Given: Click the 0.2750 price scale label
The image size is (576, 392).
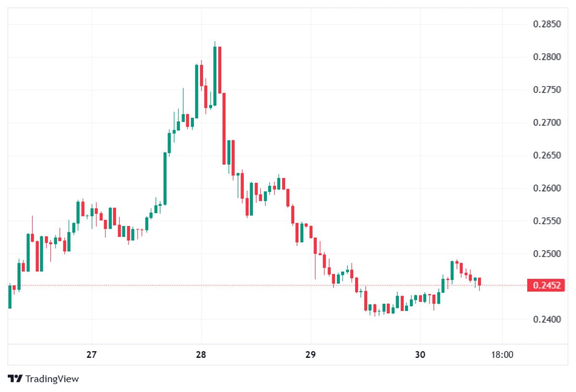Looking at the screenshot, I should (x=547, y=90).
